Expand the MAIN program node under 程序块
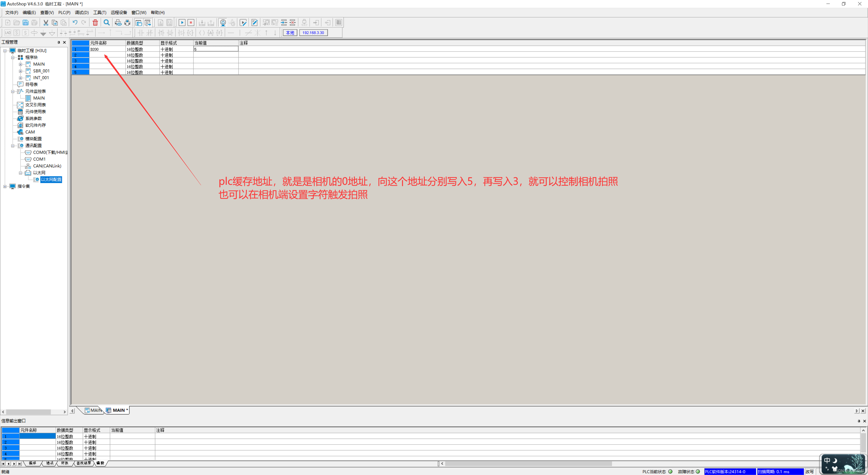868x475 pixels. point(21,64)
